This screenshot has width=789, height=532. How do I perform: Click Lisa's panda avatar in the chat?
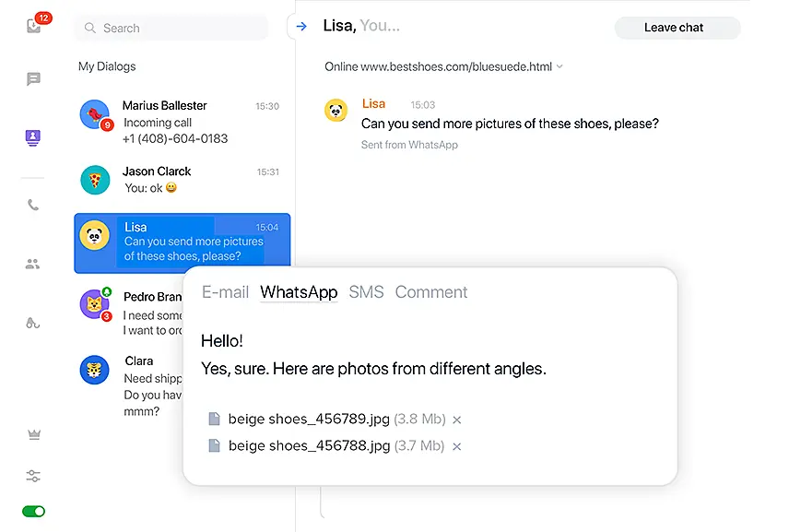335,110
